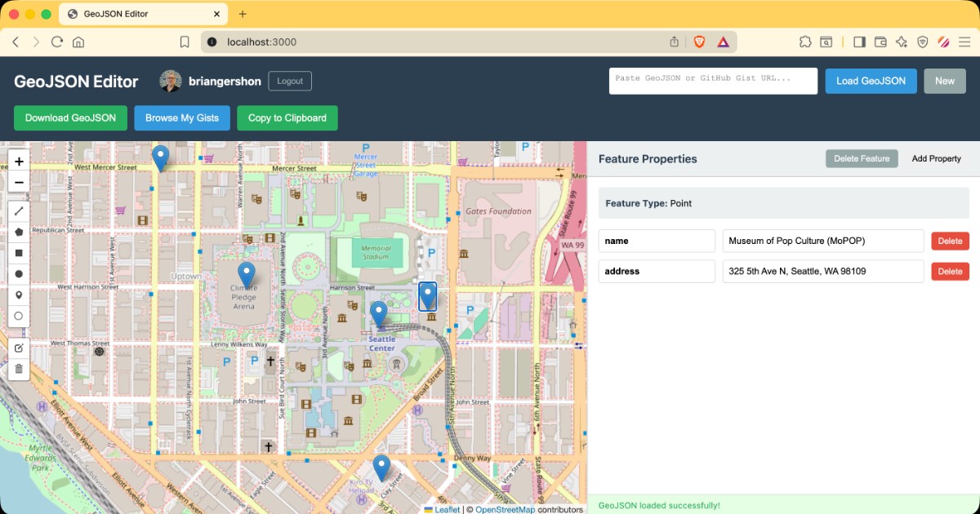Screen dimensions: 980x514
Task: Delete the address property row
Action: [x=950, y=272]
